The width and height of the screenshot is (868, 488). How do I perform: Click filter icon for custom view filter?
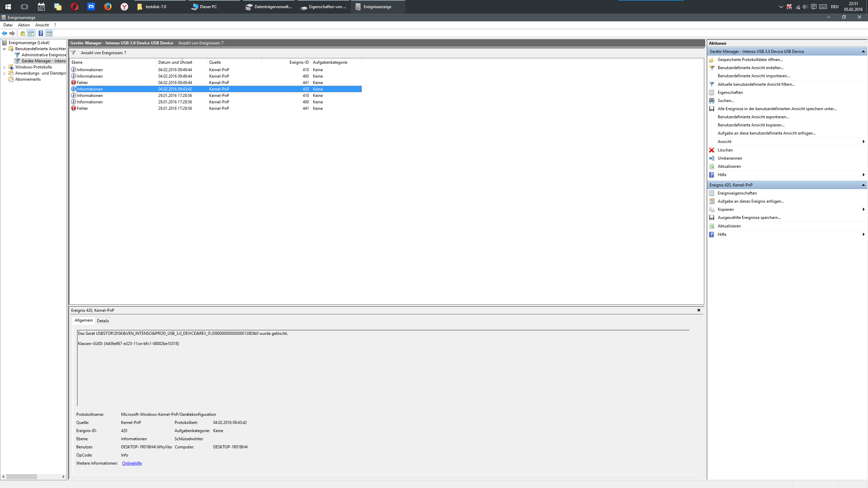[712, 84]
